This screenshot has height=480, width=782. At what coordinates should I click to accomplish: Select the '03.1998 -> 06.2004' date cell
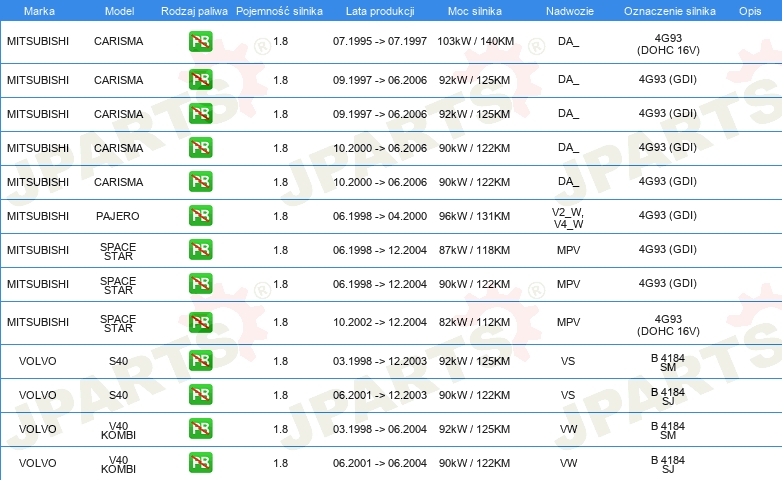(380, 429)
